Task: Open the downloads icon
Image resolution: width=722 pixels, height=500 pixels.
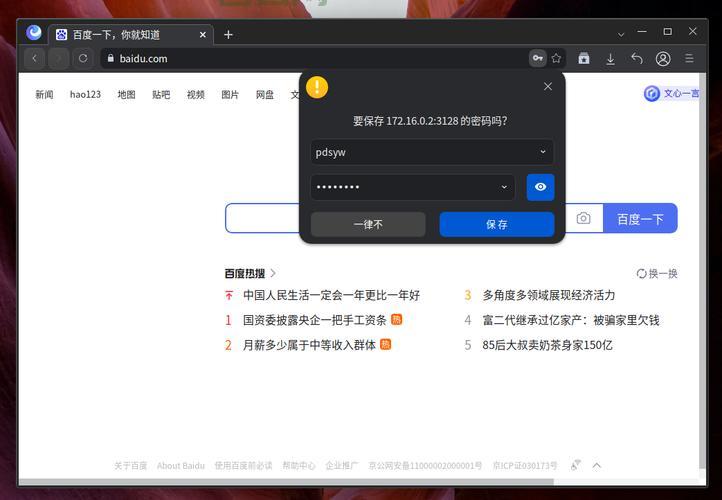Action: pyautogui.click(x=611, y=59)
